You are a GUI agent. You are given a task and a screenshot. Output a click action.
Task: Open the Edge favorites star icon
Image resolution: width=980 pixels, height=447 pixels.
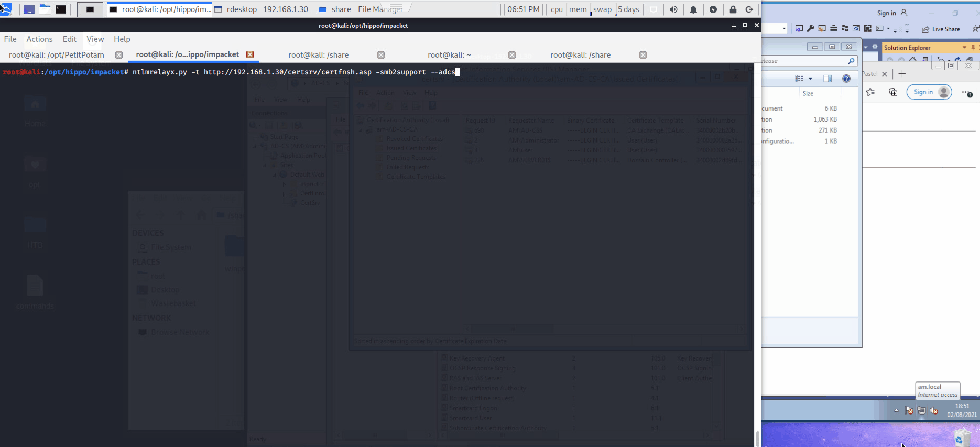pyautogui.click(x=870, y=92)
